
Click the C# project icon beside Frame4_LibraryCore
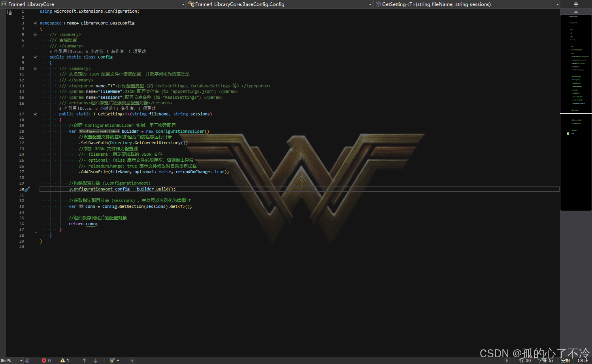4,4
